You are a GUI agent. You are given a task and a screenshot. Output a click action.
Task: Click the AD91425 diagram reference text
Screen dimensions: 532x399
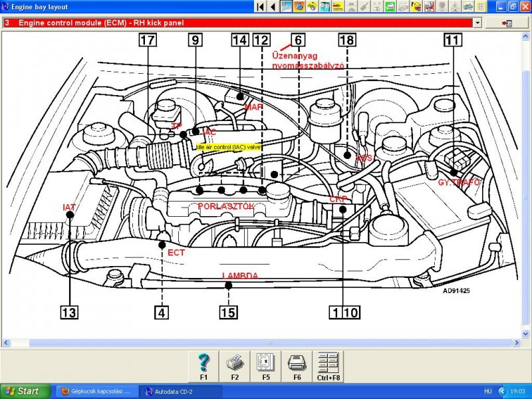pyautogui.click(x=456, y=291)
